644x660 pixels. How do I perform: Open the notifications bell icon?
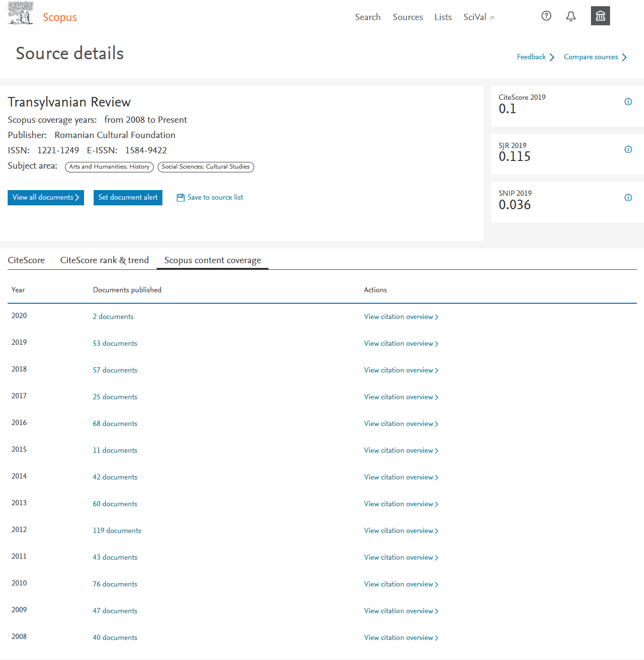click(x=571, y=16)
